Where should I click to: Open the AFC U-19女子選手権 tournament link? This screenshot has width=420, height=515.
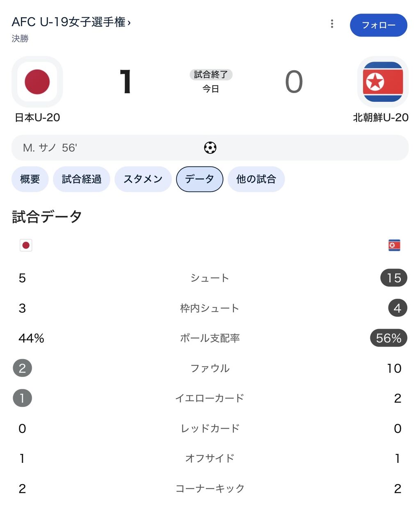coord(71,22)
